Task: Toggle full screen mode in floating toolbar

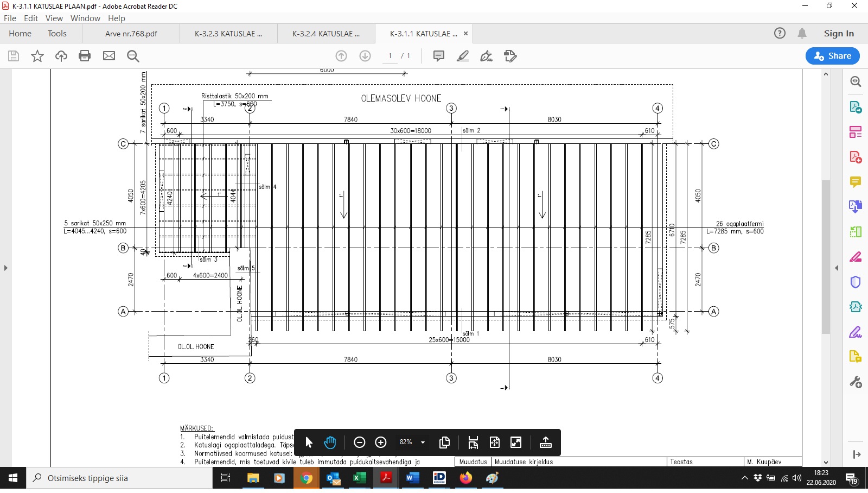Action: click(516, 443)
